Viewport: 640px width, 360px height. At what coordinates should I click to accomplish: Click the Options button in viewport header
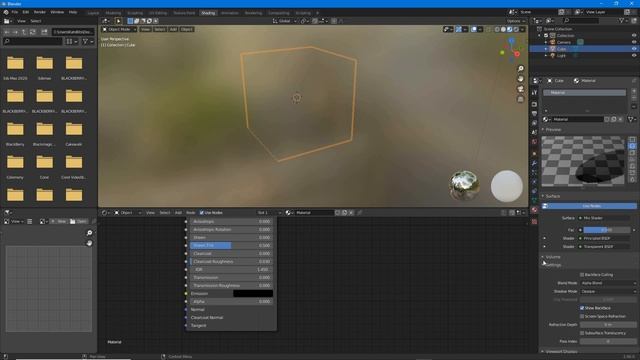pos(516,21)
